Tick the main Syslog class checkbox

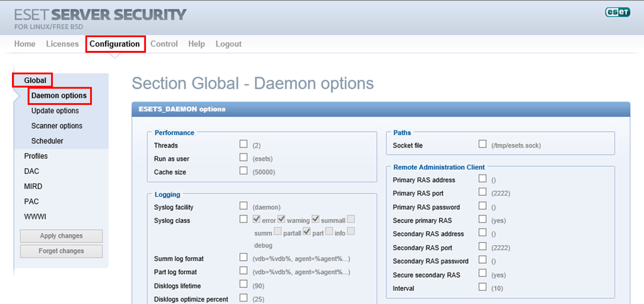[x=243, y=219]
